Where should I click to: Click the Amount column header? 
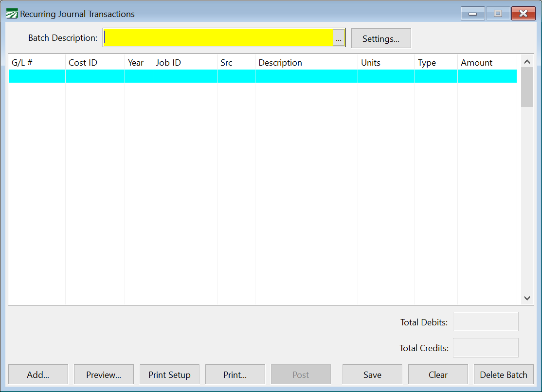click(x=487, y=63)
